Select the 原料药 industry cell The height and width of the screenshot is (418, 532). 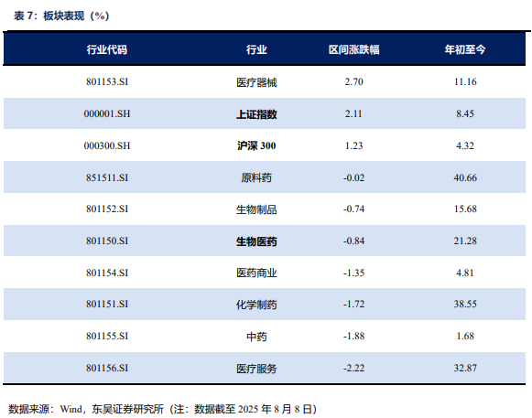[256, 177]
